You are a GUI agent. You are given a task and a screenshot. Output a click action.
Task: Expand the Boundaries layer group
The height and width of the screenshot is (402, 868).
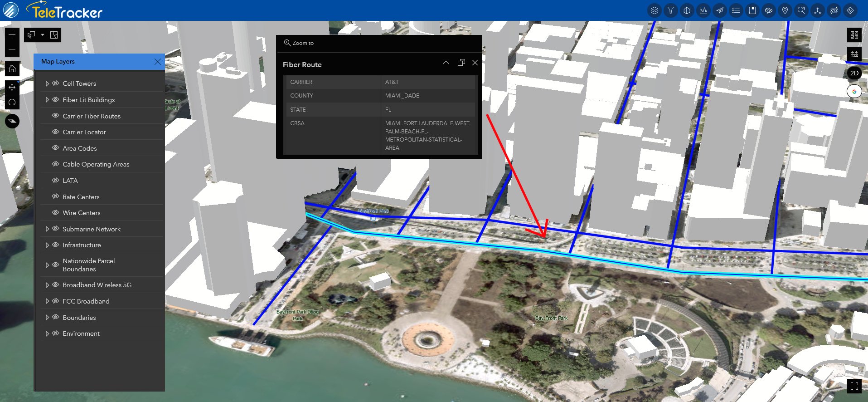pos(47,318)
